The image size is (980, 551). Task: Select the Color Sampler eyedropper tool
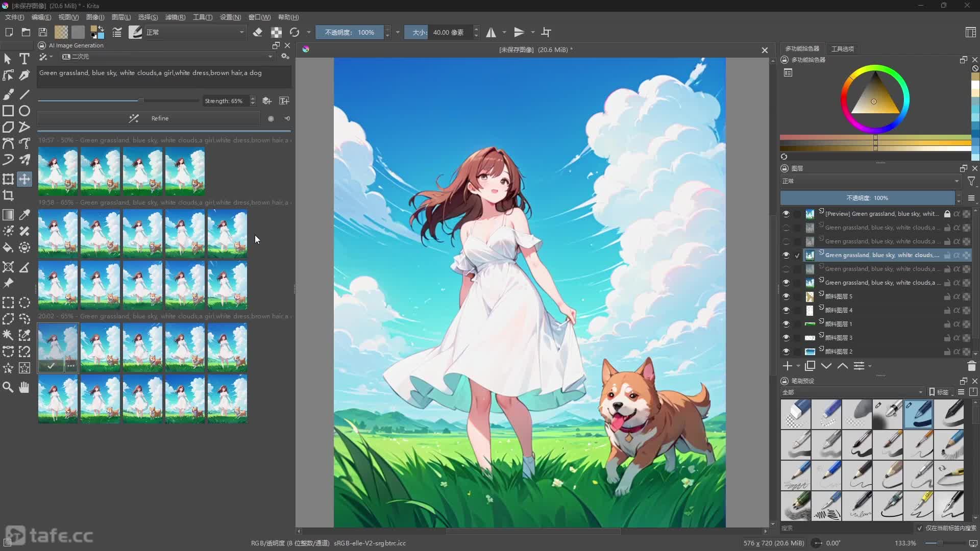24,215
